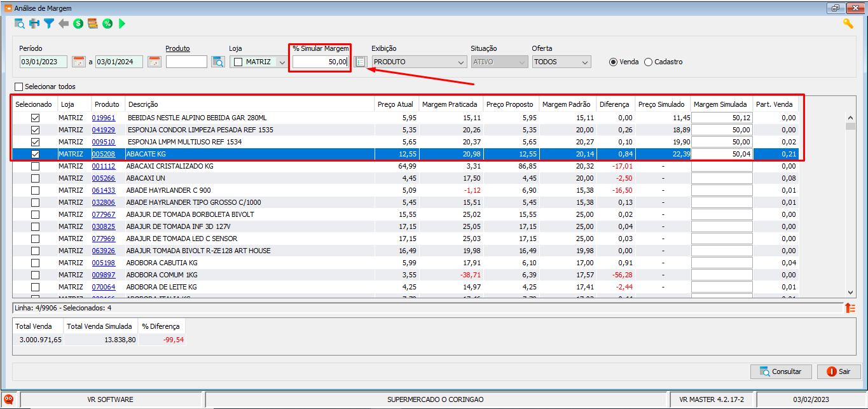Click the stacked books toolbar icon
868x409 pixels.
(x=93, y=24)
